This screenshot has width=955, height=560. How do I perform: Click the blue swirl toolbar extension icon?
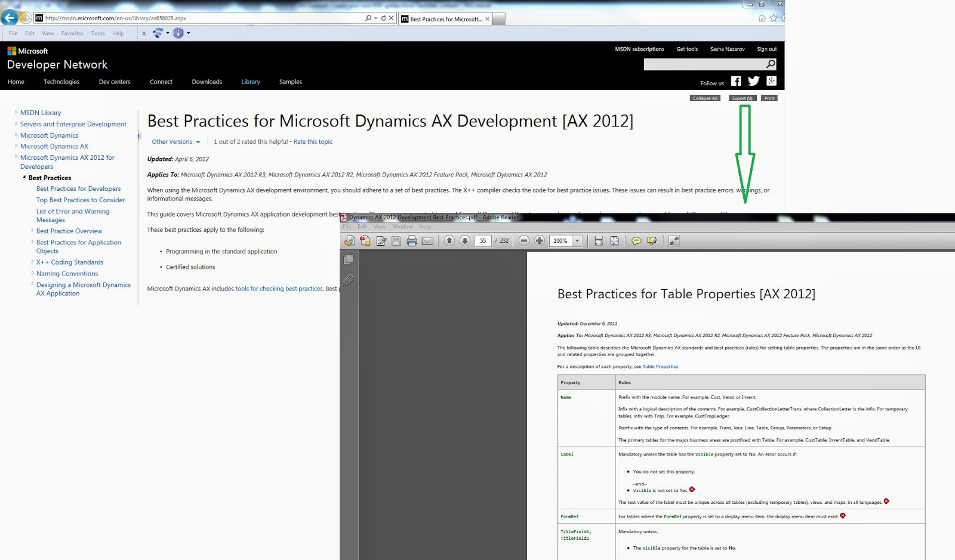click(158, 33)
